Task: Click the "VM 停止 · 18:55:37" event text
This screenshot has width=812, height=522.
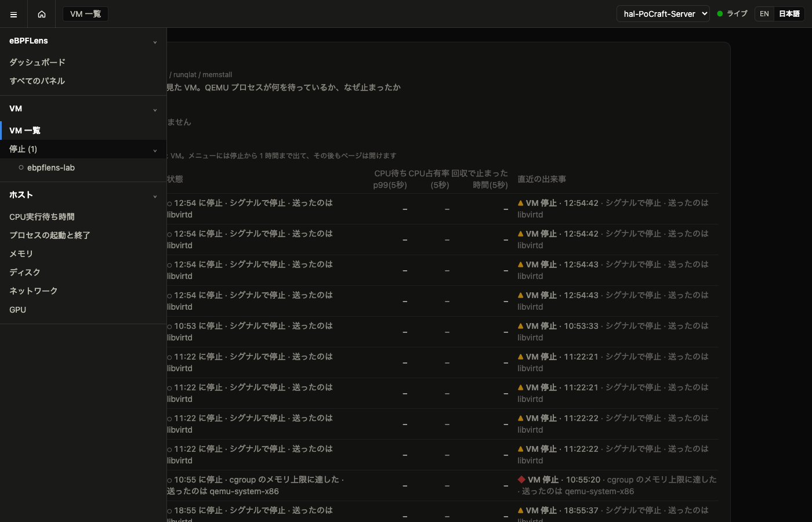Action: pyautogui.click(x=562, y=510)
